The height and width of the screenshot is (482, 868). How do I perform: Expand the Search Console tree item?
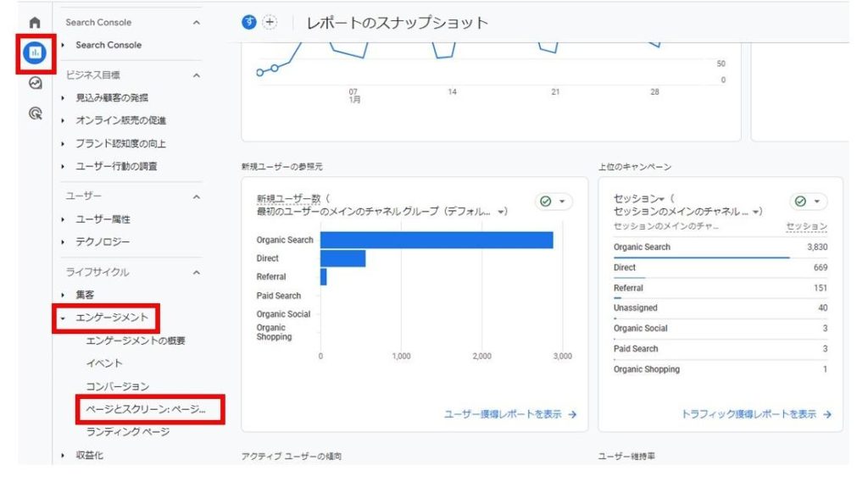pos(63,45)
